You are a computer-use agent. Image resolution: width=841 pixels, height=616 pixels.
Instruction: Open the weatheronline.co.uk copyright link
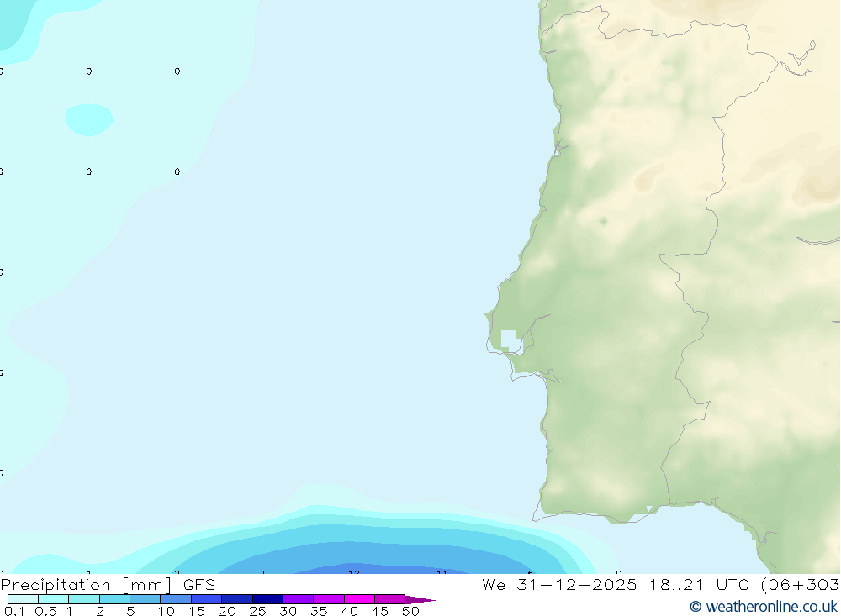764,607
